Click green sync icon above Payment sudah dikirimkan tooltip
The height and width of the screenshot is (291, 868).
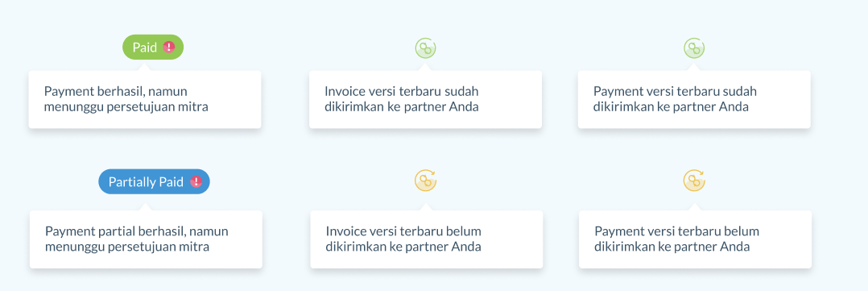[694, 48]
